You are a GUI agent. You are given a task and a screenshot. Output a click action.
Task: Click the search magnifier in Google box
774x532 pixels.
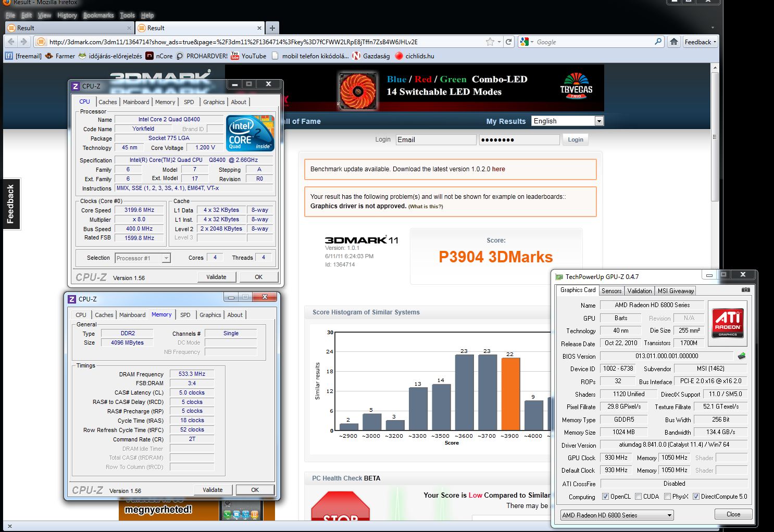tap(658, 42)
